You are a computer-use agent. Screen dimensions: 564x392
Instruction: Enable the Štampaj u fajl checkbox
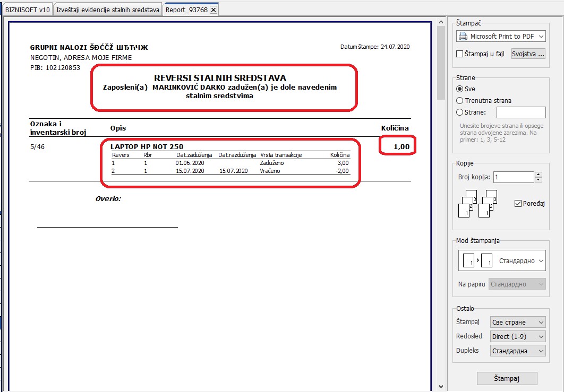click(459, 54)
